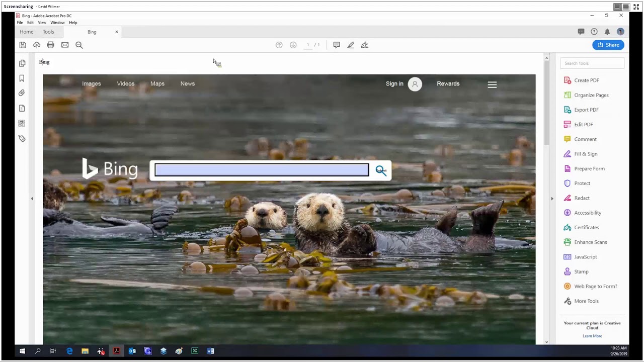Collapse the right tools pane arrow
This screenshot has height=362, width=644.
[552, 199]
